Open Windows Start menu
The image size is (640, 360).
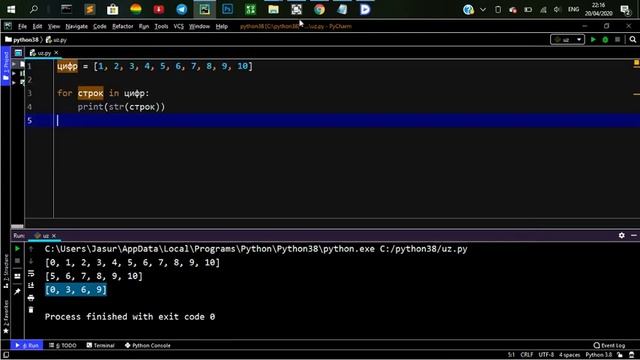pyautogui.click(x=11, y=9)
